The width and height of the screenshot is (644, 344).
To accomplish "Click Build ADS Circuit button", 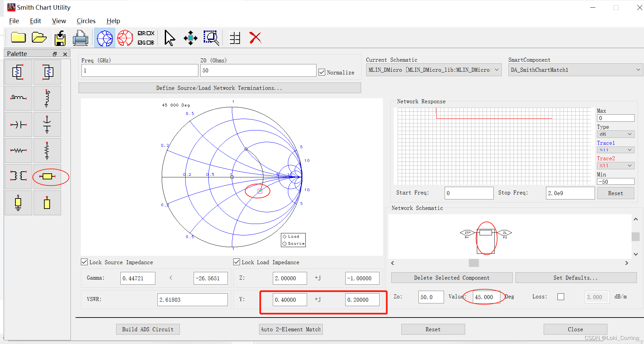I will click(x=148, y=329).
